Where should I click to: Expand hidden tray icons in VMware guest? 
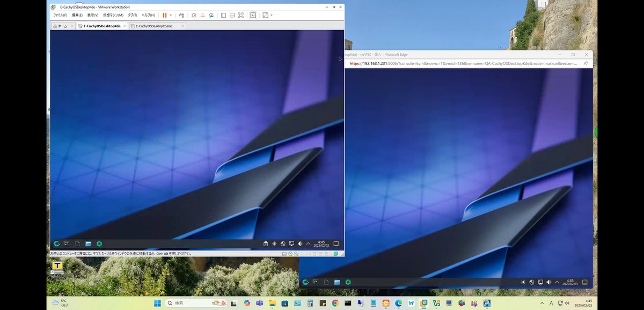point(308,243)
